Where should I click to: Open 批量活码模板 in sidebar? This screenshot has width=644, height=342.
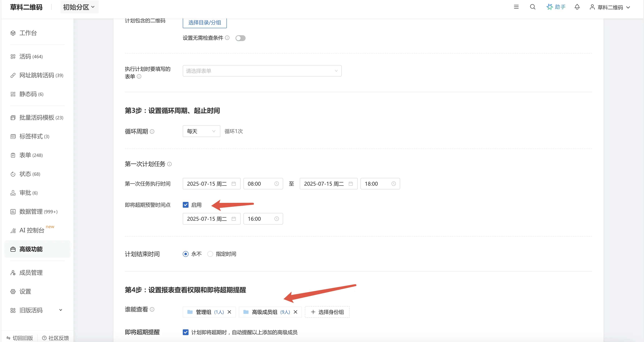coord(37,118)
